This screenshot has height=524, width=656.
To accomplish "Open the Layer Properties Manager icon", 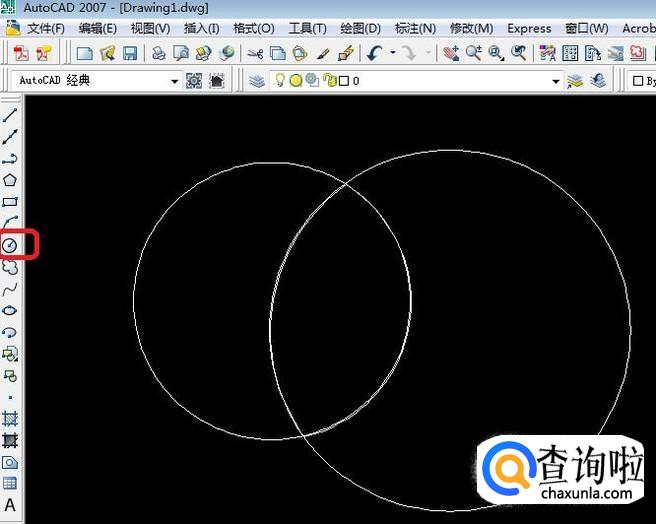I will pos(256,81).
